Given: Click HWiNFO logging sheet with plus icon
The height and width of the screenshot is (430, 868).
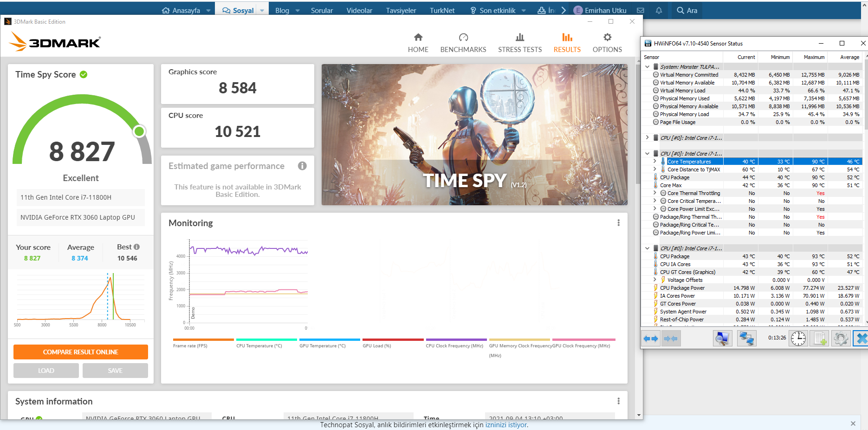Looking at the screenshot, I should [819, 339].
